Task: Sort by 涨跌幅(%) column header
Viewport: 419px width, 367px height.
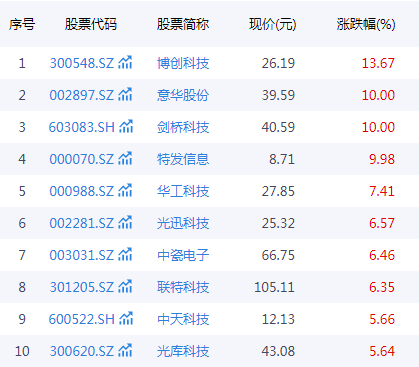Action: (x=366, y=24)
